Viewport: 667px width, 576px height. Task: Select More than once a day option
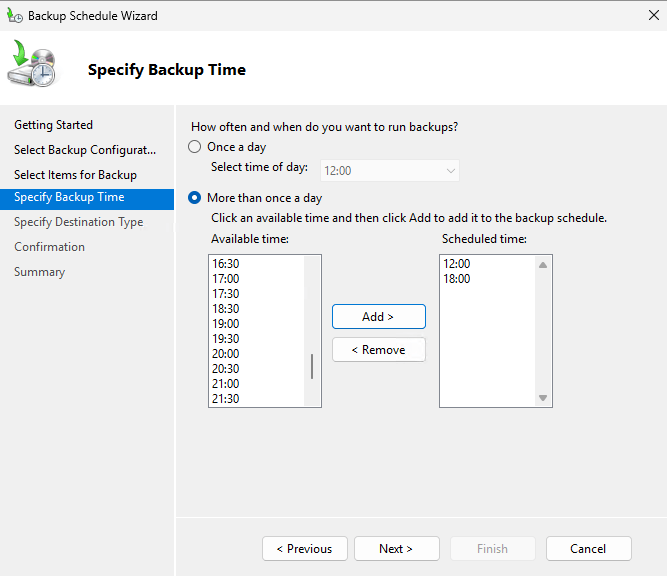click(x=195, y=198)
